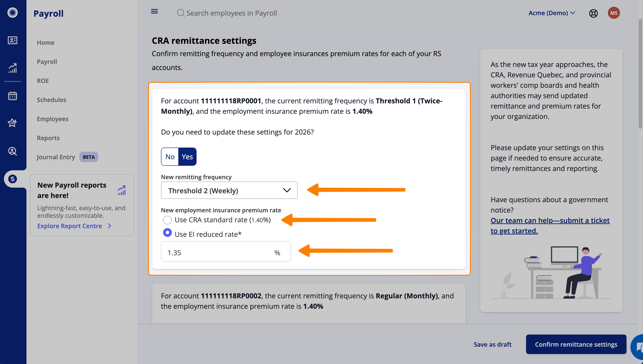Click the MS user avatar

[x=613, y=13]
